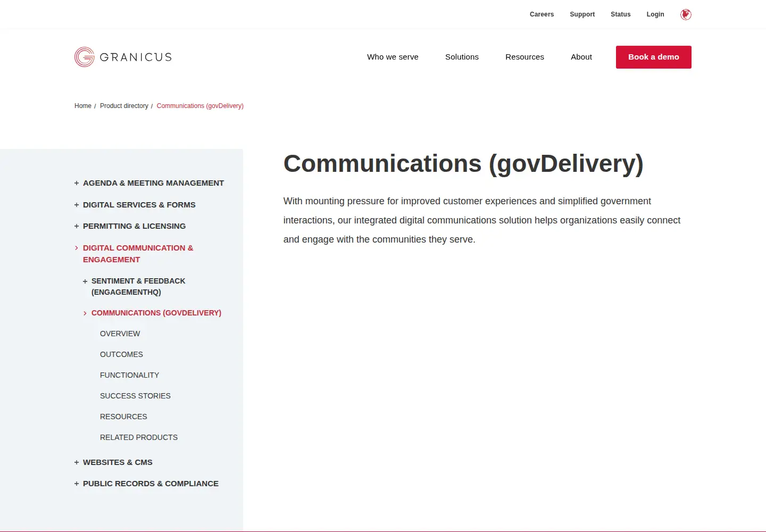
Task: Open the Careers link
Action: [542, 14]
